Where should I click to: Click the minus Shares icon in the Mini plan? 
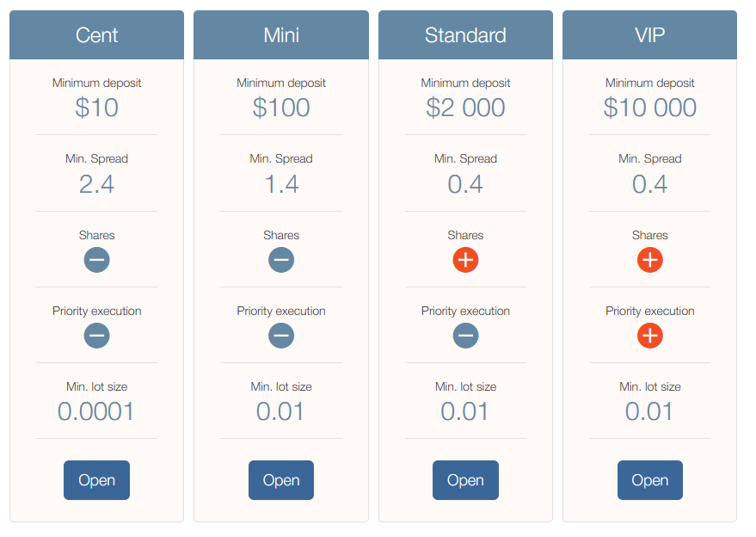tap(281, 259)
